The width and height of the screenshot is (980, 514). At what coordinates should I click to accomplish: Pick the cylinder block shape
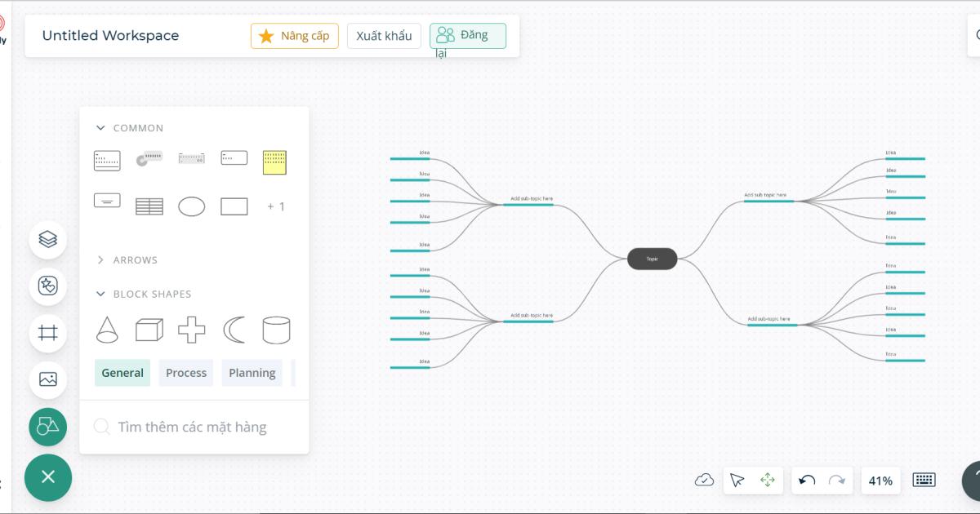[x=276, y=330]
